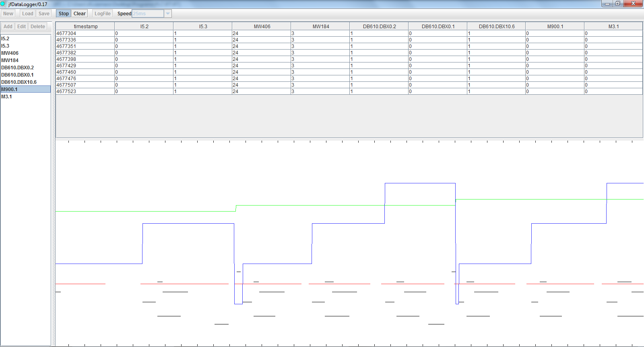Click MW184 value in row 4677523
644x347 pixels.
tap(320, 91)
